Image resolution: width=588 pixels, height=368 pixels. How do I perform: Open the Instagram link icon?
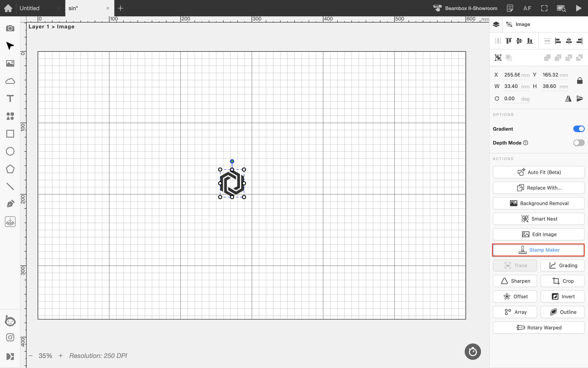(x=10, y=337)
